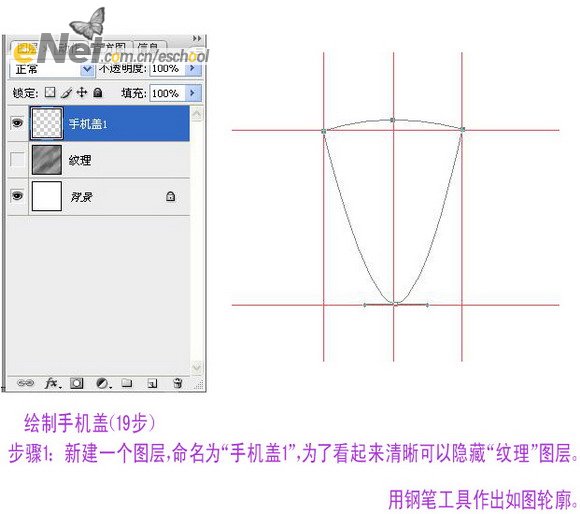Collapse the panel with double arrows

click(197, 38)
